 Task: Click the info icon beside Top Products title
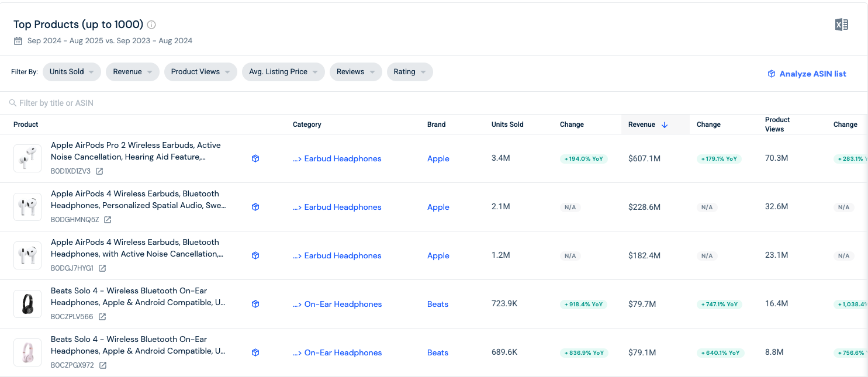(151, 25)
